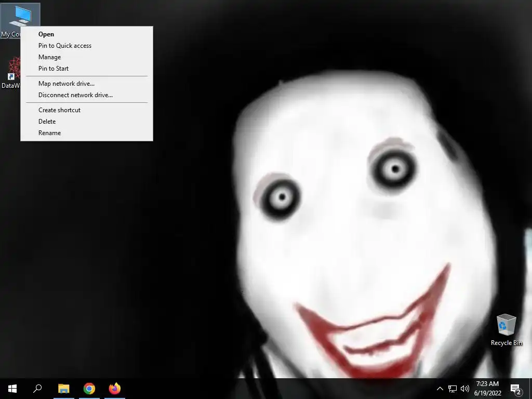
Task: Select Pin to Quick access
Action: pos(87,46)
